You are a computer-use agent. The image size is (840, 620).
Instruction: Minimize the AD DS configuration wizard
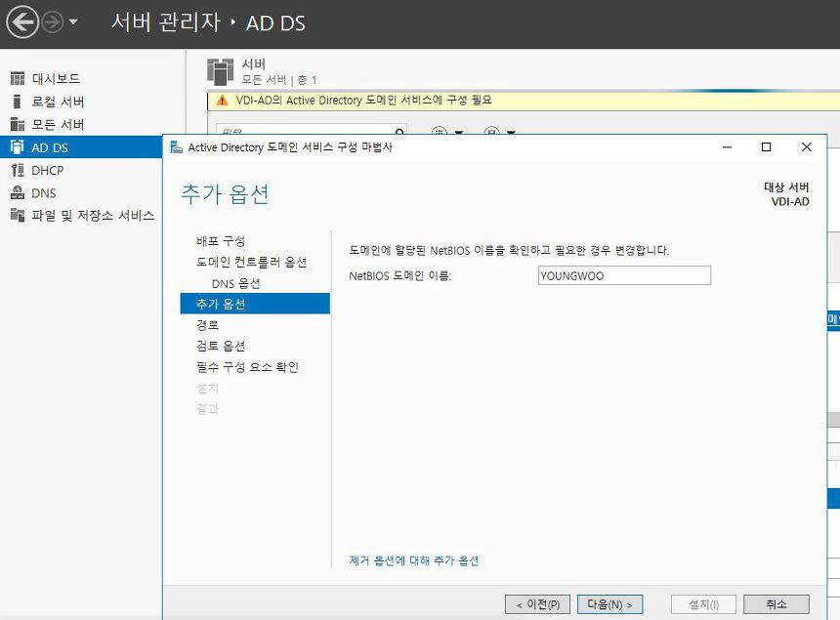(x=727, y=147)
